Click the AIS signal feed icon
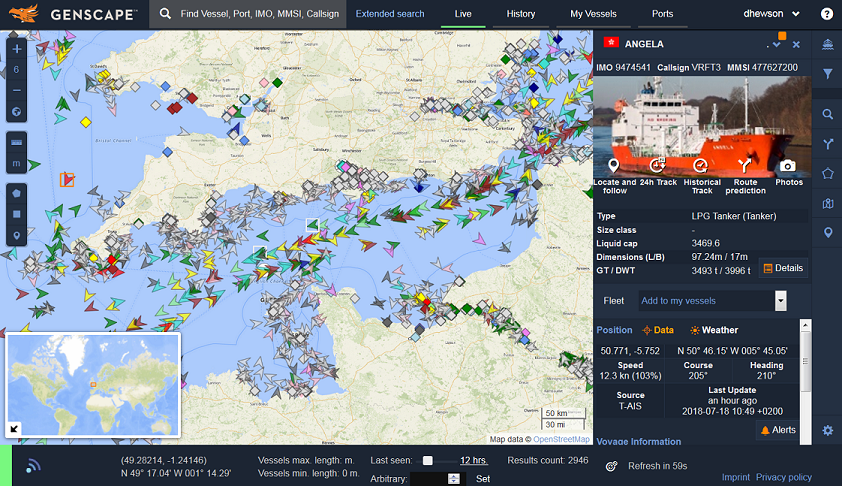842x486 pixels. [33, 466]
